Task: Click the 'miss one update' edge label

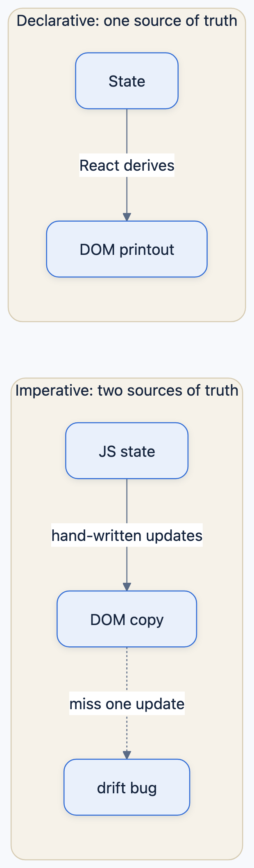Action: coord(127,703)
